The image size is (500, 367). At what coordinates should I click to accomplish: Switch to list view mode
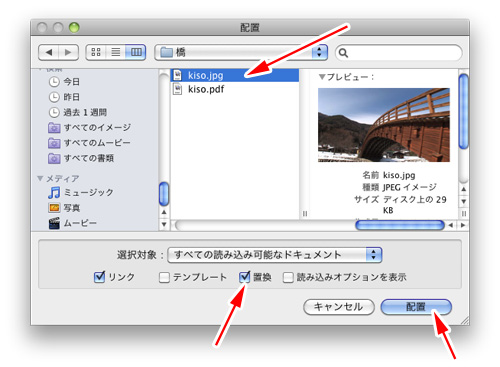[x=116, y=52]
